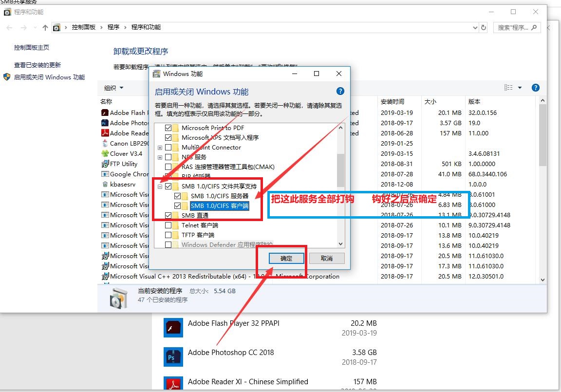Open the address bar history dropdown
The width and height of the screenshot is (561, 392).
[x=475, y=28]
